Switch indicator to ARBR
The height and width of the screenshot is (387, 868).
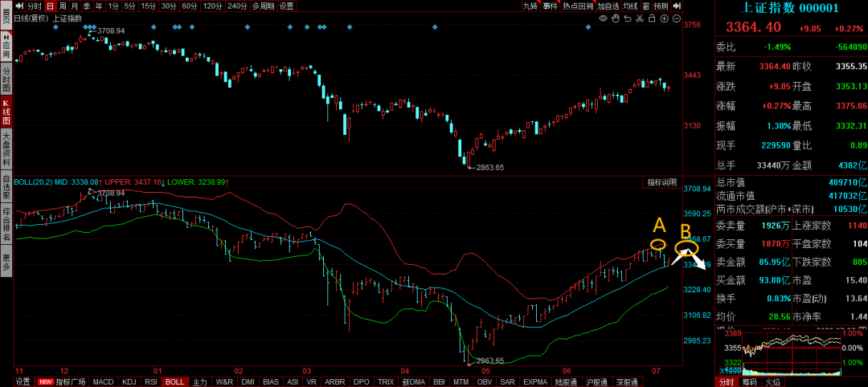(x=335, y=382)
